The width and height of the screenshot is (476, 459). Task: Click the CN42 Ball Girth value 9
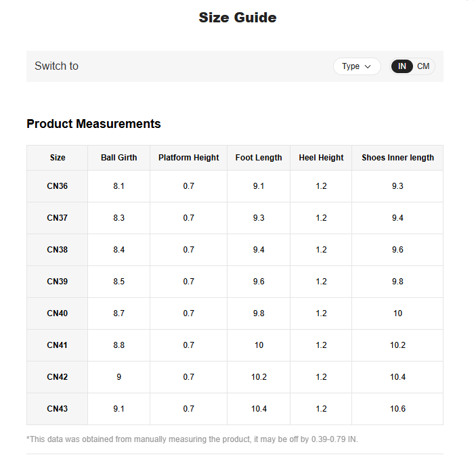click(119, 377)
